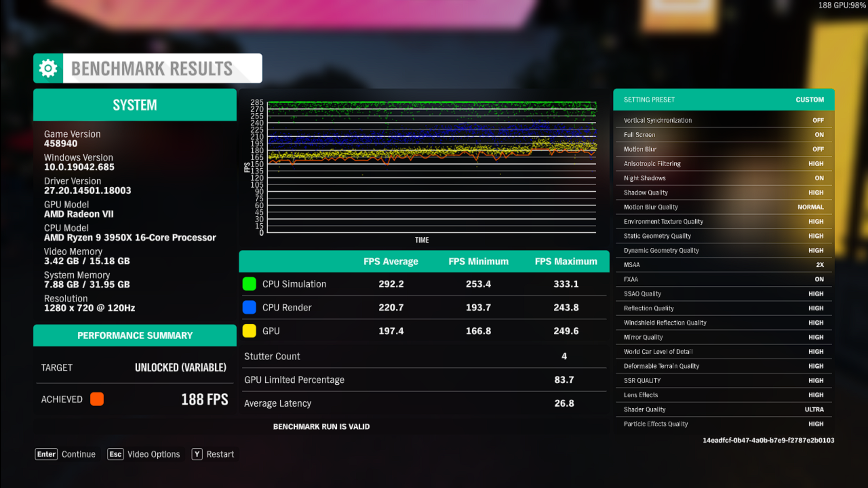This screenshot has width=868, height=488.
Task: Click the Enter key icon near Continue
Action: tap(46, 454)
